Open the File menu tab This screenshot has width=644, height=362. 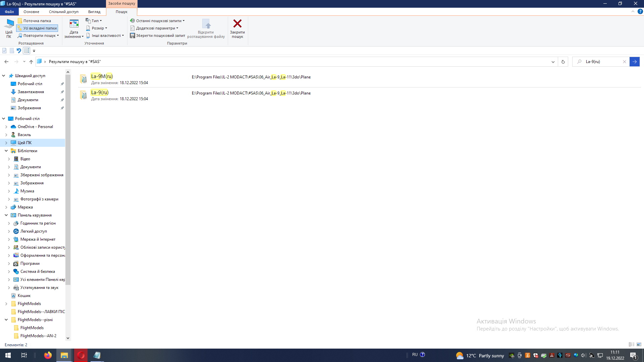pyautogui.click(x=9, y=12)
